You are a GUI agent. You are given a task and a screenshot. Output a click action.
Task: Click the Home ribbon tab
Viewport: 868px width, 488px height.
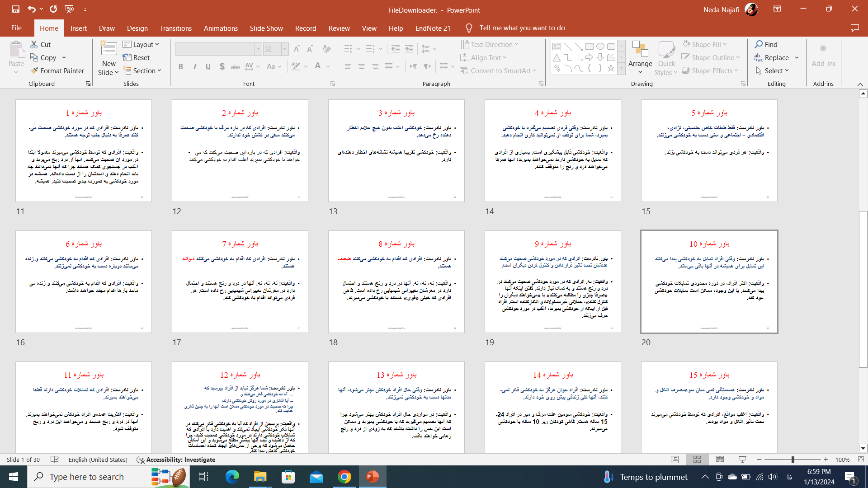[47, 28]
